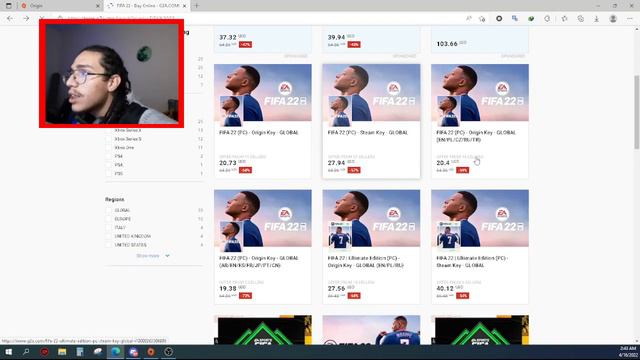The height and width of the screenshot is (360, 640).
Task: Click the Steam Key GLOBAL FIFA 22 cover image
Action: click(371, 93)
